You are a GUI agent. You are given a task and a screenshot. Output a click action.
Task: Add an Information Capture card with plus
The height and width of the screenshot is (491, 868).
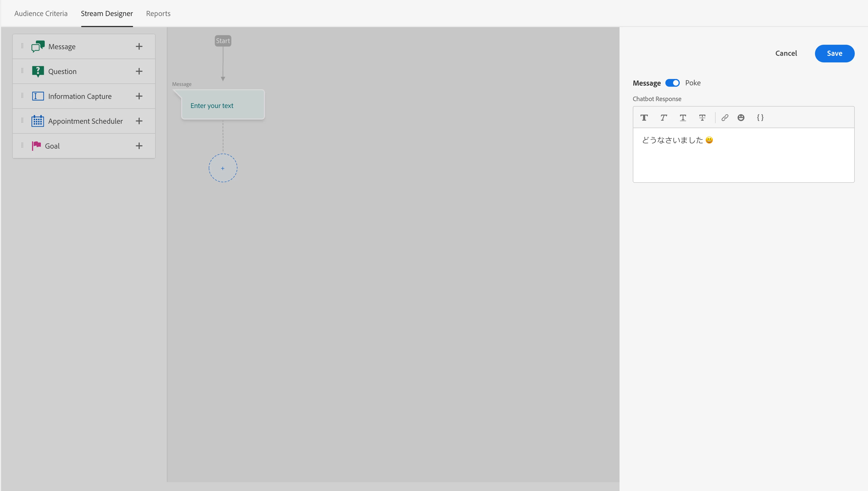[x=139, y=96]
